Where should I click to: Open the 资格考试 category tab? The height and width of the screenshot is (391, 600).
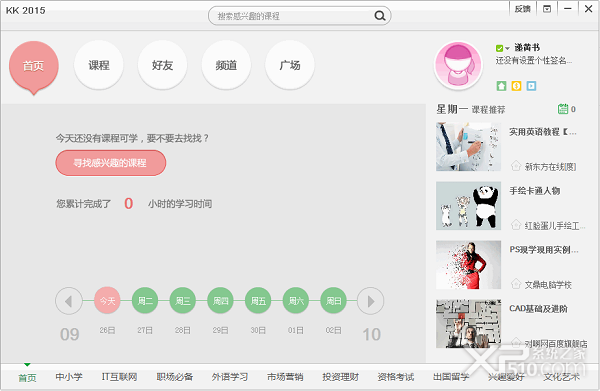tap(396, 377)
